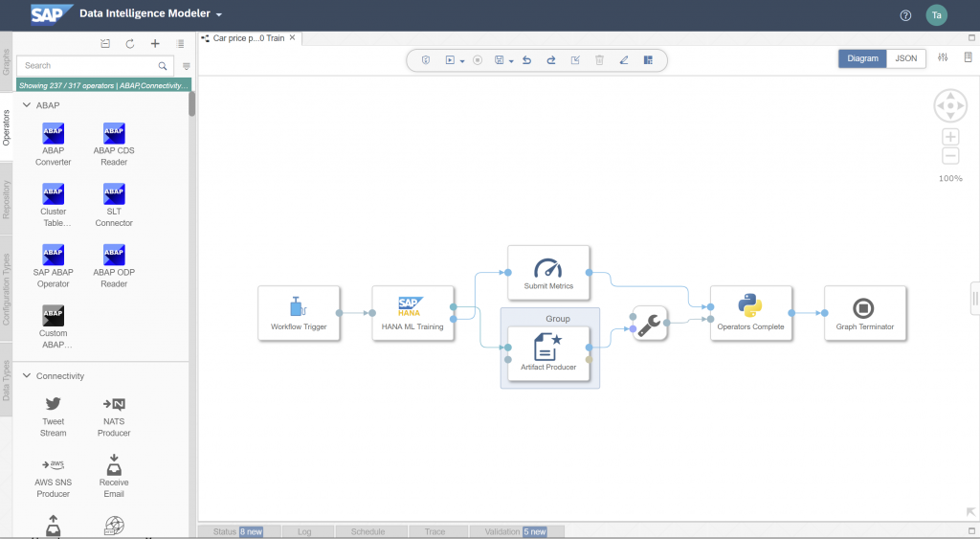The image size is (980, 539).
Task: Click the trash delete icon
Action: tap(599, 60)
